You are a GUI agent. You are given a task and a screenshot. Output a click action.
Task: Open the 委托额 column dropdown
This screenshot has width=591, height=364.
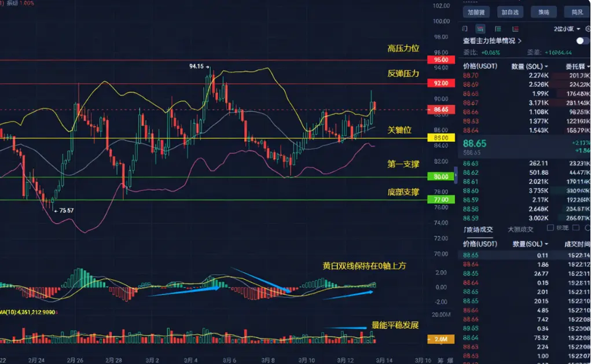pyautogui.click(x=578, y=67)
